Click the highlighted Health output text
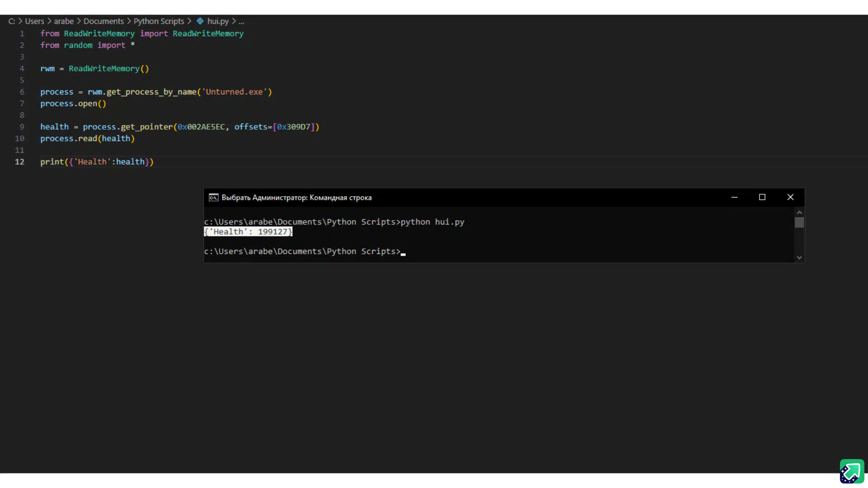 point(248,232)
